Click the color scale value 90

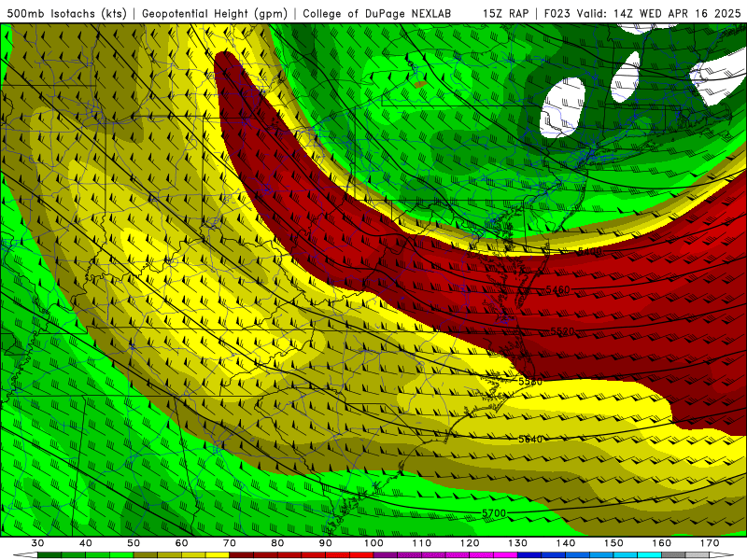coord(325,543)
